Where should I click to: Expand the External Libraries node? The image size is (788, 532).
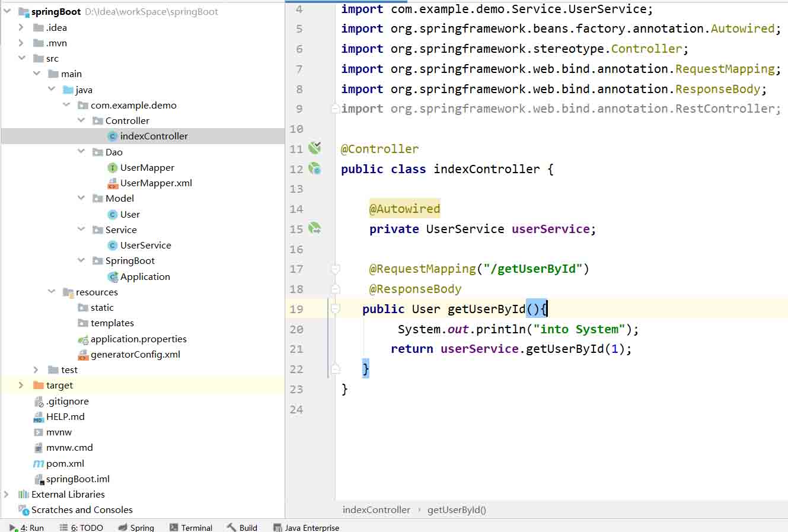coord(7,495)
